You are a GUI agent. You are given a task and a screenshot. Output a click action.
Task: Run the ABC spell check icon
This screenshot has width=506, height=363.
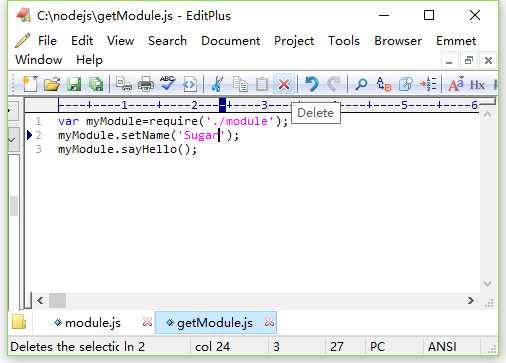(x=167, y=84)
